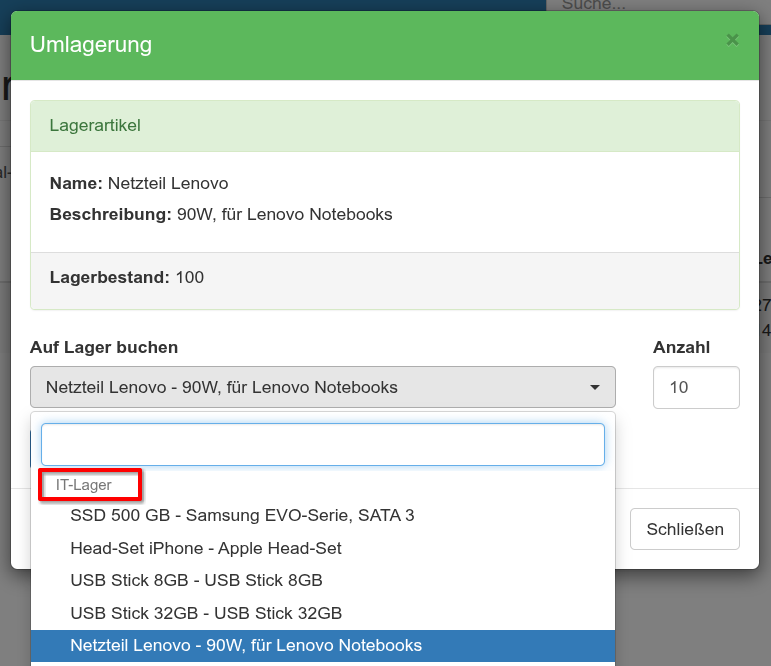Choose Head-Set iPhone - Apple Head-Set option
771x666 pixels.
click(323, 548)
